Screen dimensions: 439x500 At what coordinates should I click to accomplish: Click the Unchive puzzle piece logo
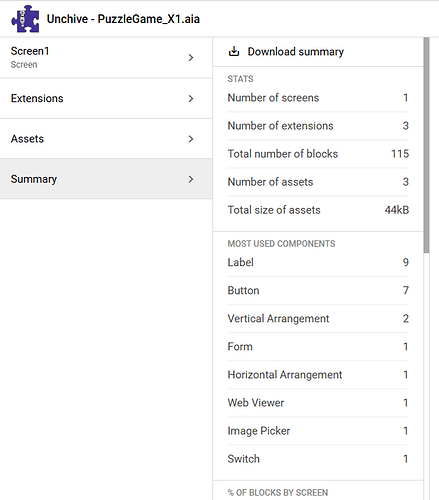coord(25,19)
